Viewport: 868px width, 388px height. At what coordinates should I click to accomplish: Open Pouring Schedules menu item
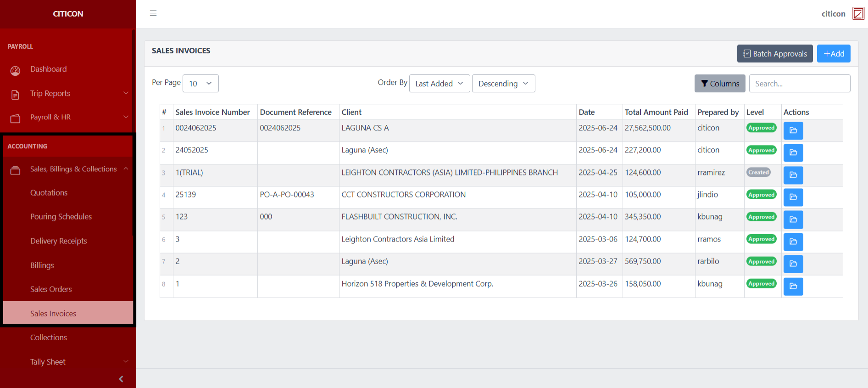pyautogui.click(x=61, y=217)
